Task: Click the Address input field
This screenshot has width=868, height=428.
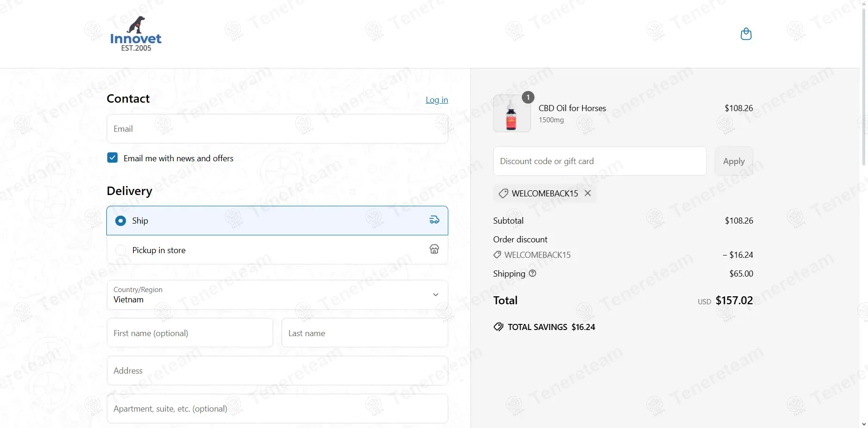Action: tap(277, 371)
